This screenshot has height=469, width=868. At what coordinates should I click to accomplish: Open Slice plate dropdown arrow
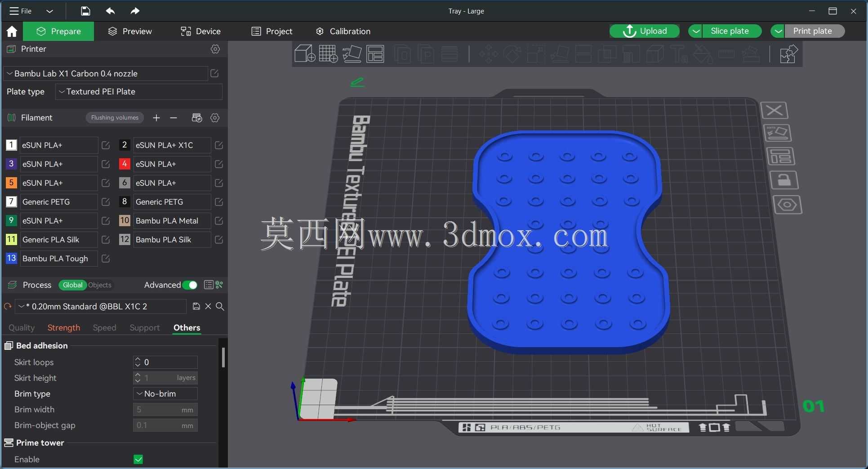tap(695, 31)
